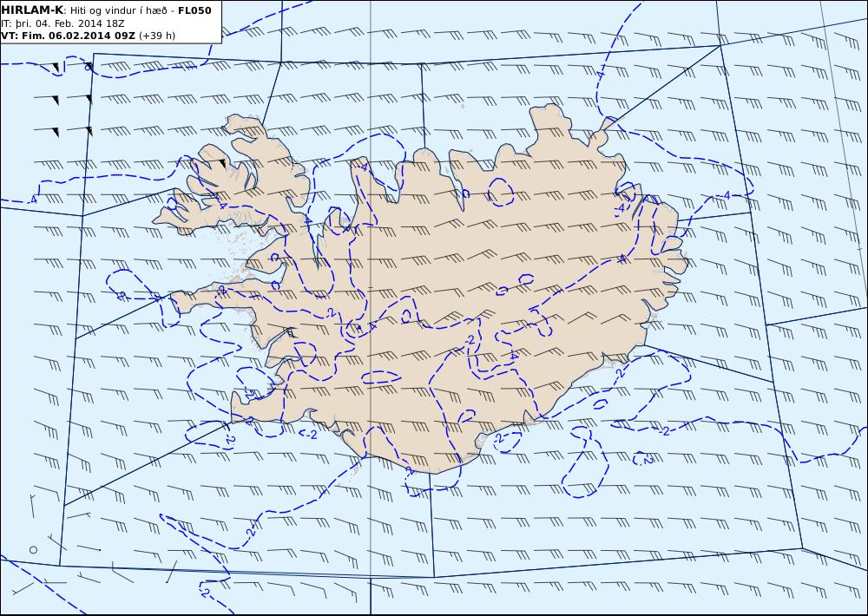Click the valid time 'VT: Fim. 06.02.2014 09Z'
Viewport: 868px width, 616px height.
tap(68, 36)
